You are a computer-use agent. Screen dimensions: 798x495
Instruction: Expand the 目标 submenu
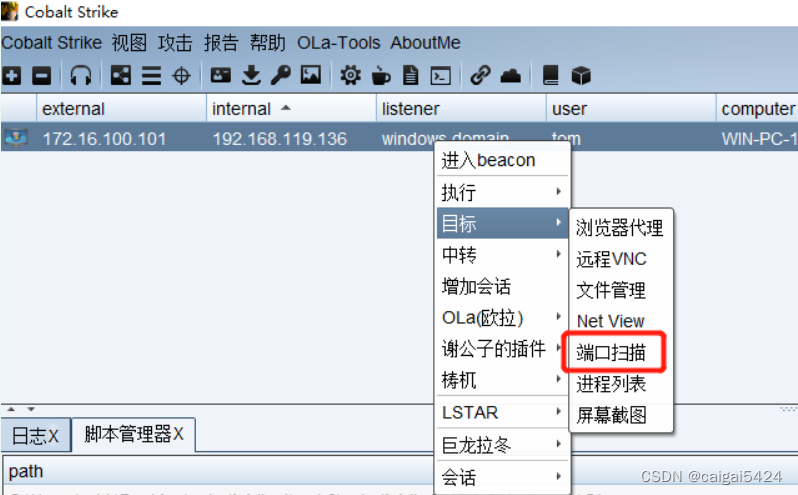(x=502, y=223)
